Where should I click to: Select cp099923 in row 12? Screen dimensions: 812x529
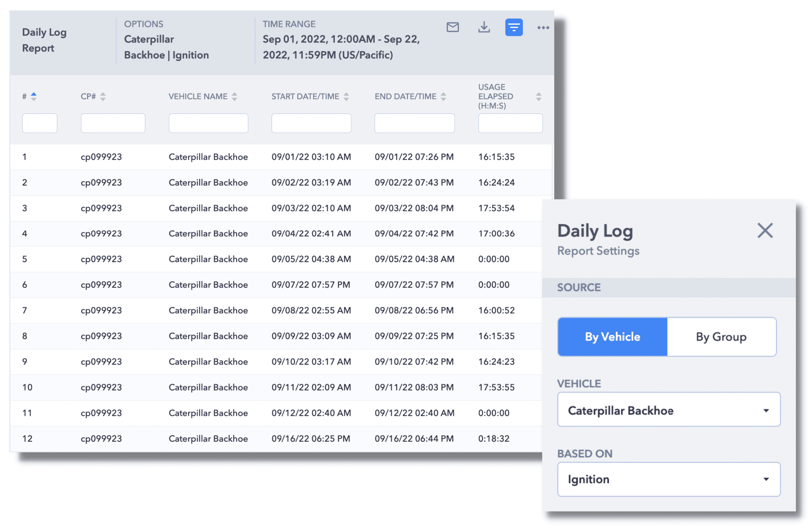(101, 439)
